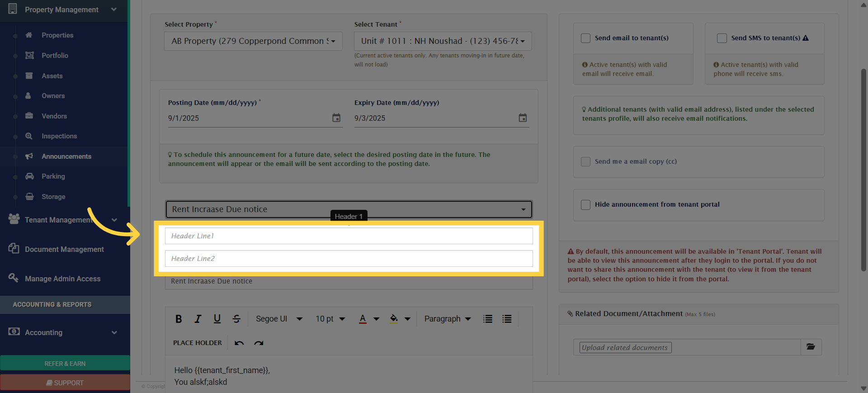Expand the Accounting menu chevron
Image resolution: width=868 pixels, height=393 pixels.
click(114, 332)
